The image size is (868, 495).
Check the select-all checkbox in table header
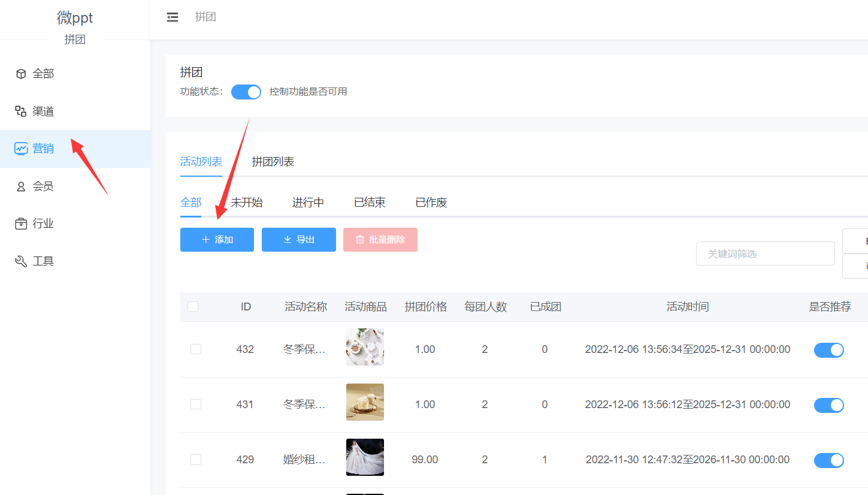193,307
